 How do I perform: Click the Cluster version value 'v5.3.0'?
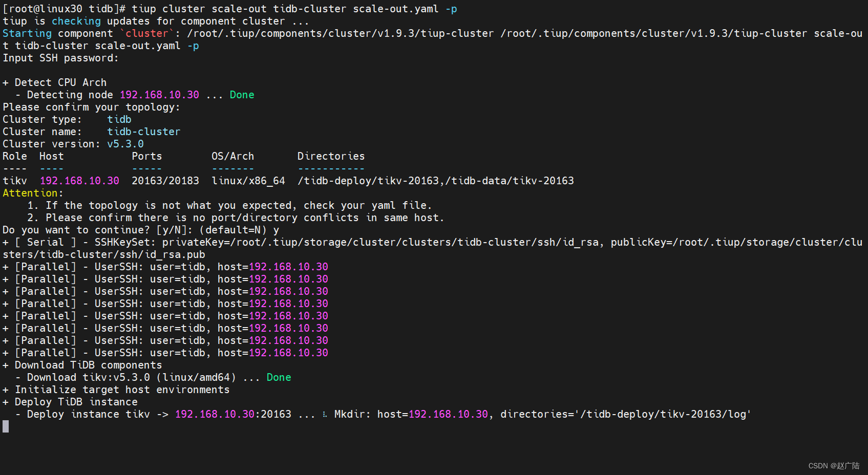pyautogui.click(x=125, y=144)
